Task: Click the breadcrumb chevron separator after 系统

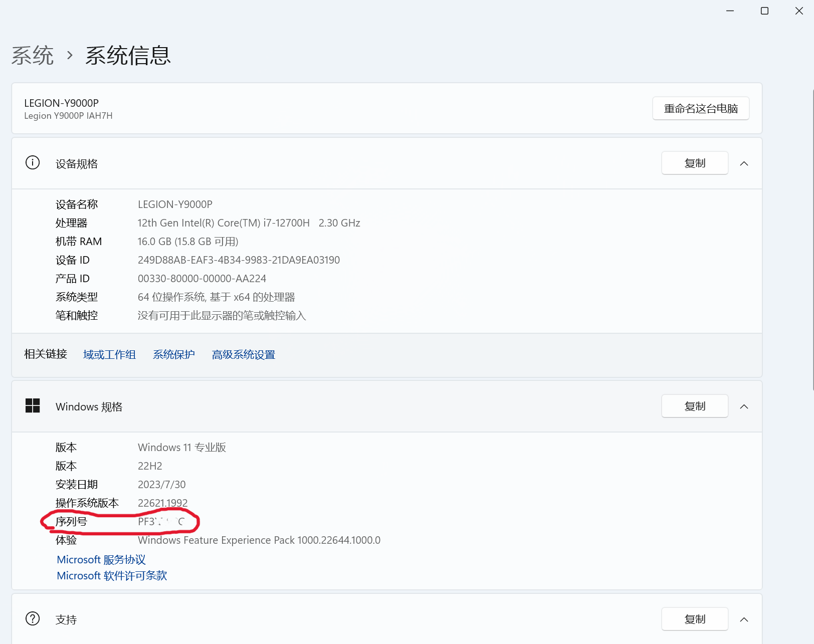Action: (x=70, y=55)
